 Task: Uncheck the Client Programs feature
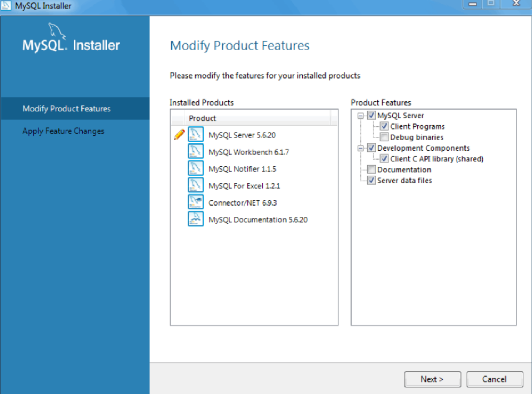[x=384, y=126]
